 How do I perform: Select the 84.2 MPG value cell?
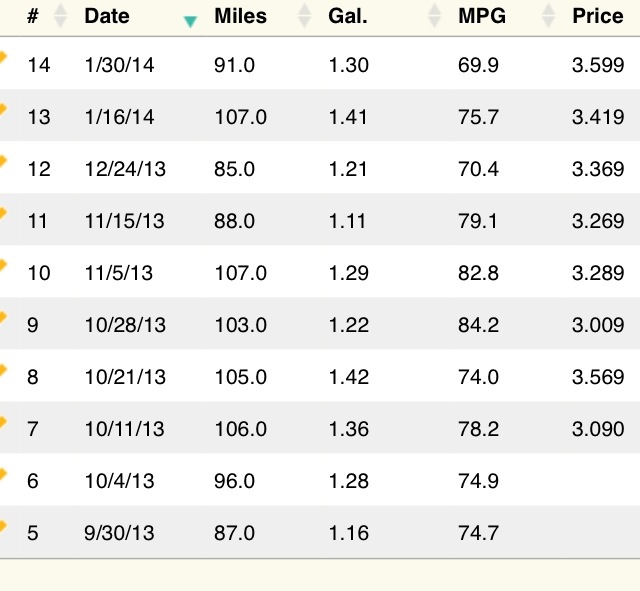478,325
